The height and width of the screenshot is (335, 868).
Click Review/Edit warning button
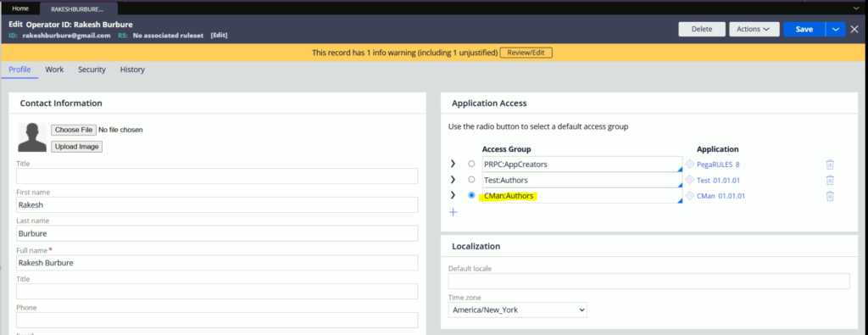(526, 53)
